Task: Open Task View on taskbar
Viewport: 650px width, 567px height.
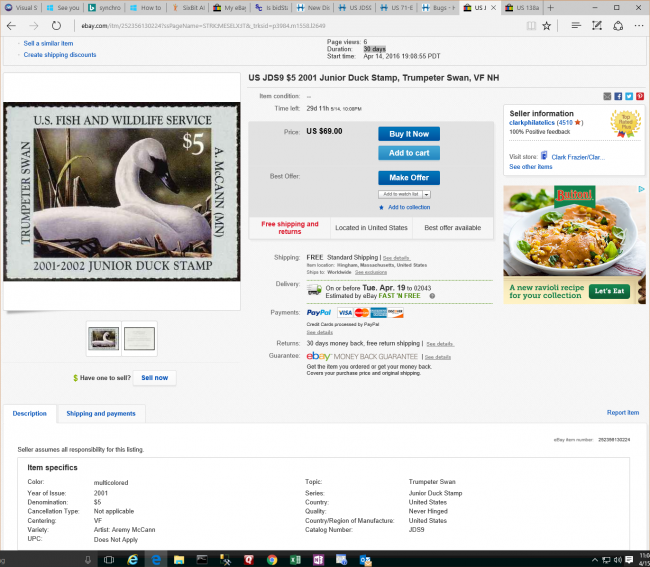Action: (109, 560)
